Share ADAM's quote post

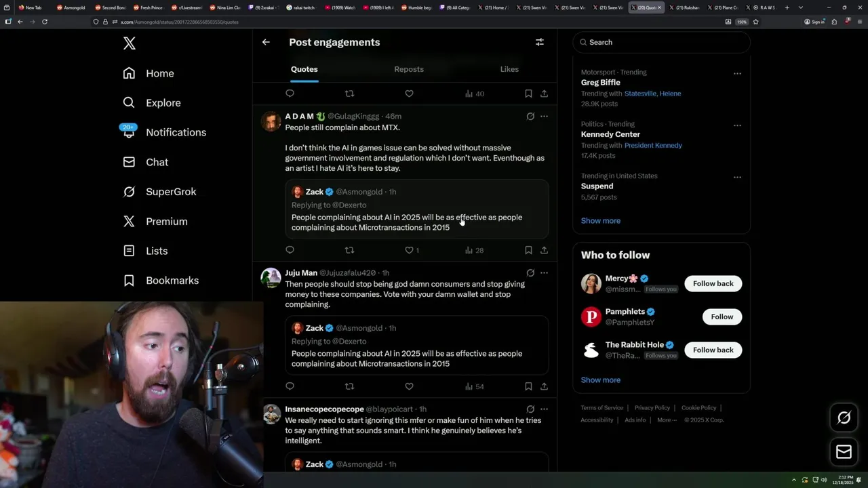click(x=544, y=250)
